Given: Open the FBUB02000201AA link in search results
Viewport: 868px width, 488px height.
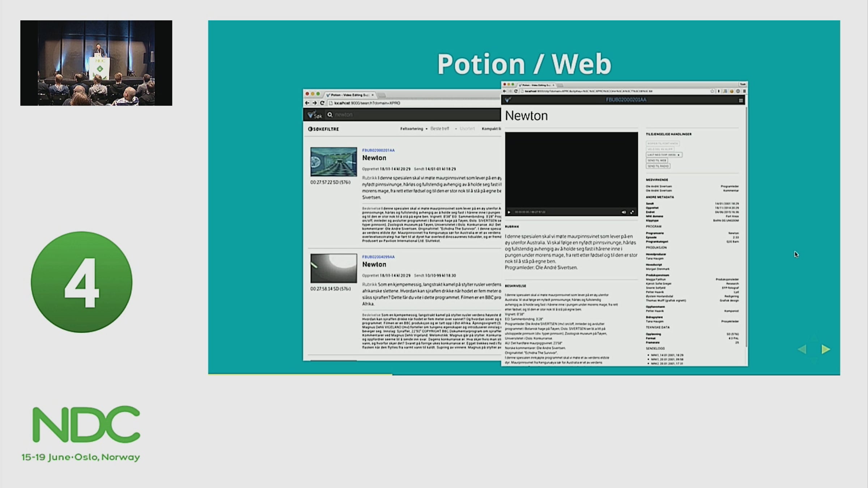Looking at the screenshot, I should (378, 150).
